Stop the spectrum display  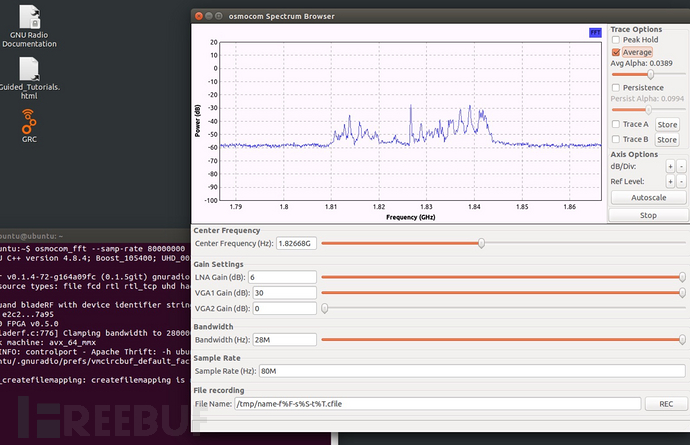click(648, 215)
